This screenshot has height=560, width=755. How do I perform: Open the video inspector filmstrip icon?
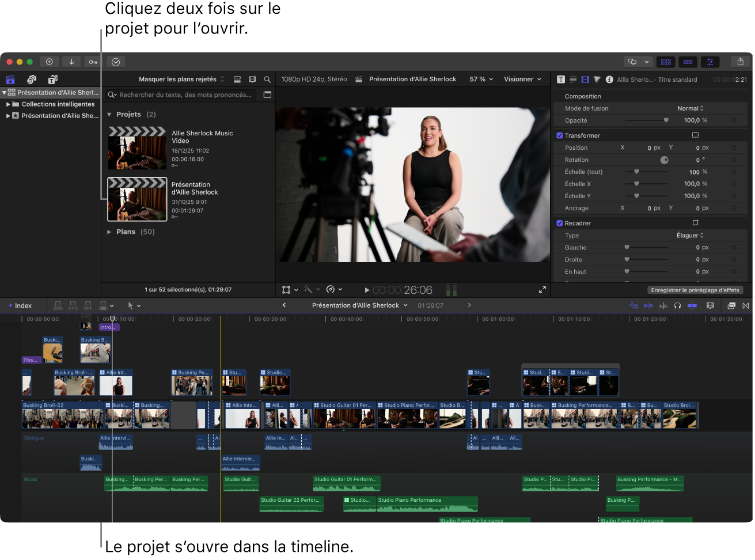coord(585,80)
